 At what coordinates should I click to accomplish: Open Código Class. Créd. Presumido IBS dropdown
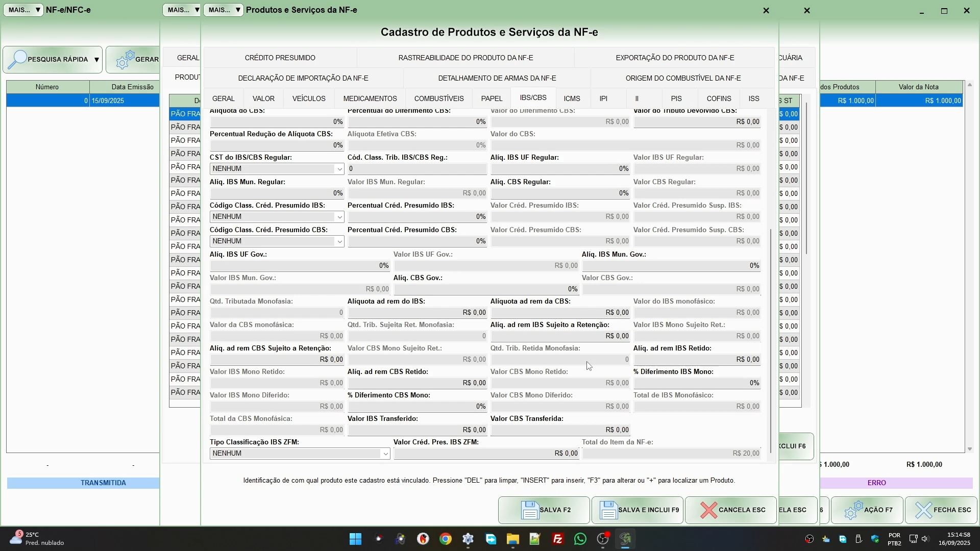tap(339, 217)
